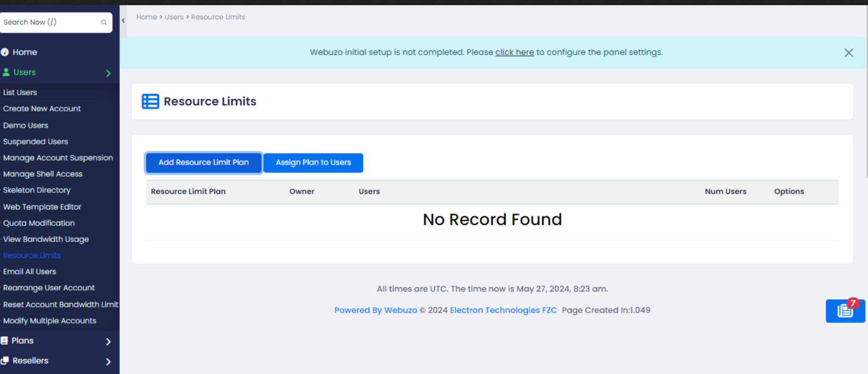Open Create New Account menu item
This screenshot has width=868, height=374.
coord(42,108)
